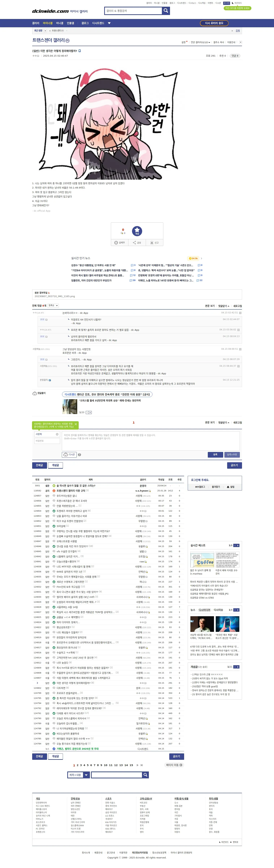Image resolution: width=274 pixels, height=868 pixels.
Task: Click next arrow in 뉴스 panel
Action: (x=238, y=610)
